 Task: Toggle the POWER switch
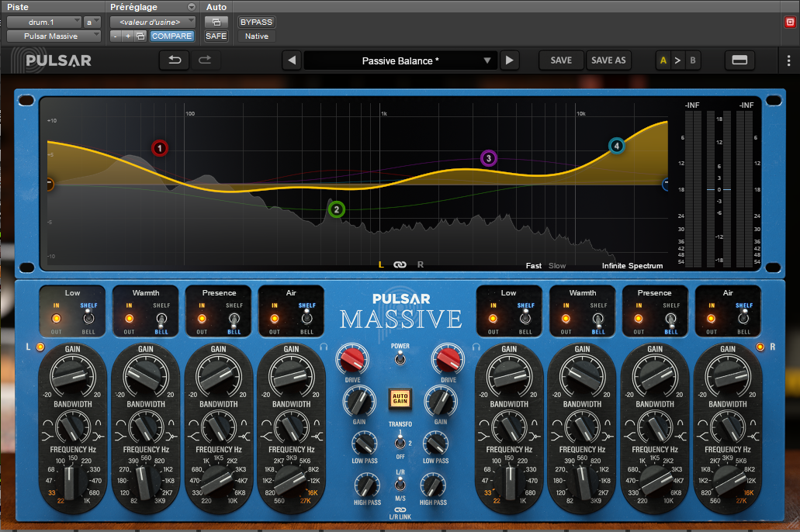click(x=400, y=359)
